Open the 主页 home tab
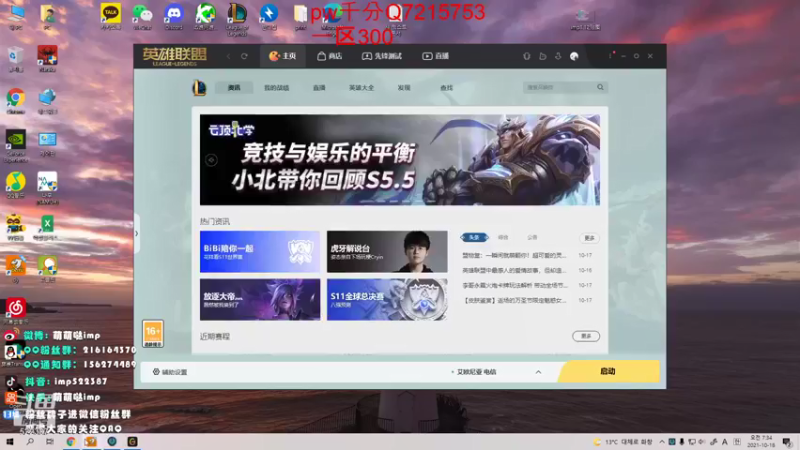The width and height of the screenshot is (800, 450). (x=283, y=56)
